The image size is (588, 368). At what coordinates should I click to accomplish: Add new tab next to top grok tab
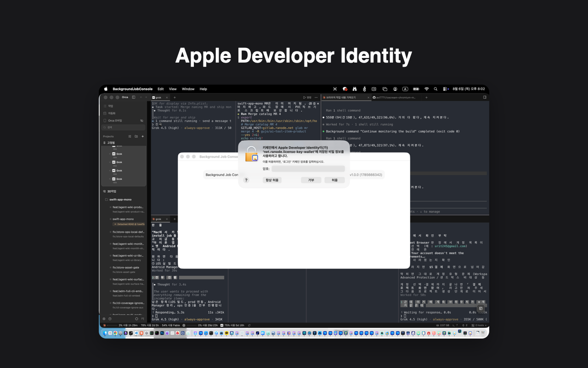click(x=175, y=98)
